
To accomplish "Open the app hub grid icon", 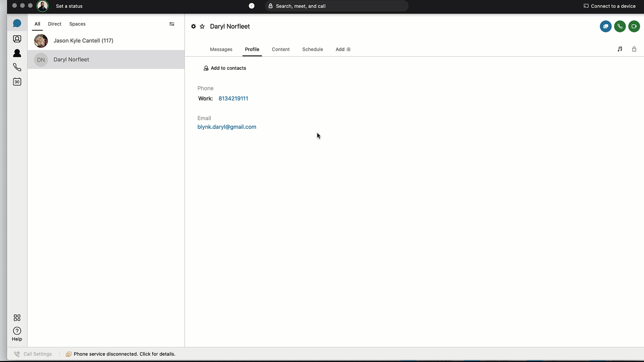I will [x=17, y=317].
